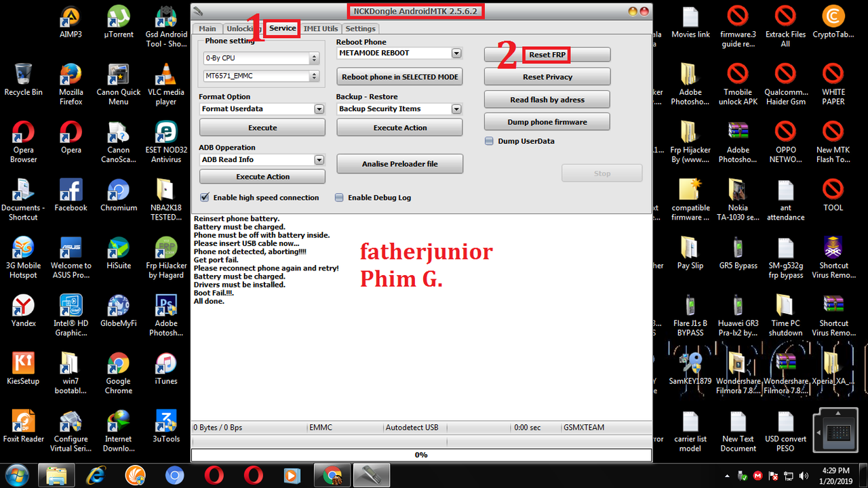Image resolution: width=868 pixels, height=488 pixels.
Task: Open the GlobeMyFi desktop icon
Action: [118, 311]
